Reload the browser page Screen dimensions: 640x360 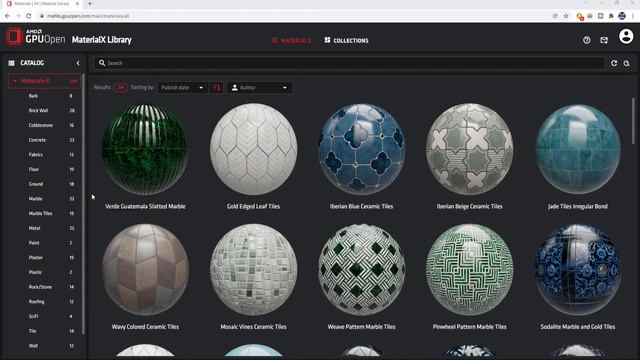coord(29,16)
